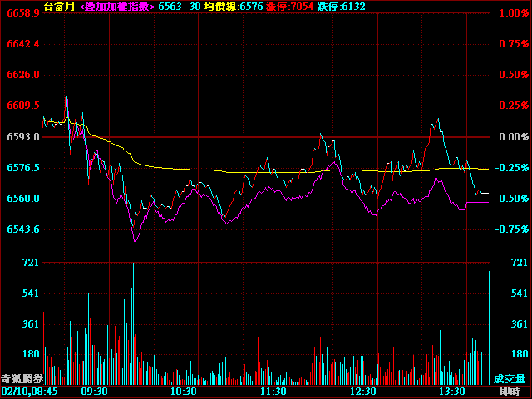Click the 6576.5 price axis label

coord(23,168)
